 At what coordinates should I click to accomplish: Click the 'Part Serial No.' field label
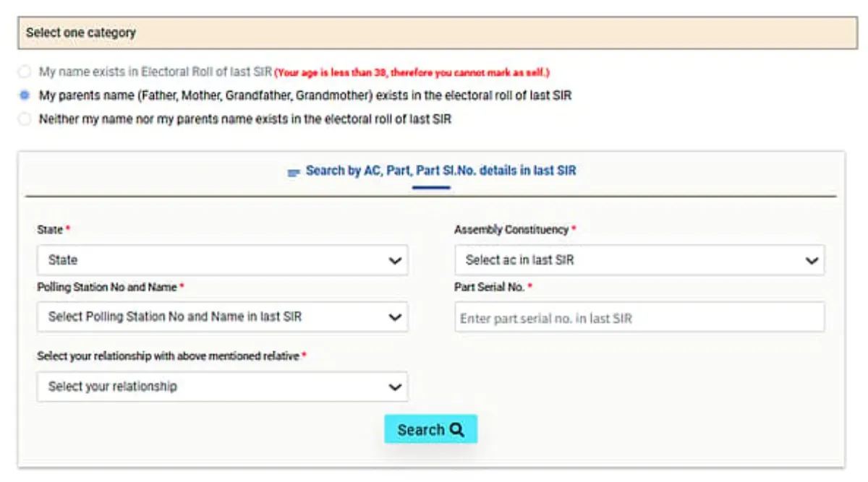pos(488,287)
